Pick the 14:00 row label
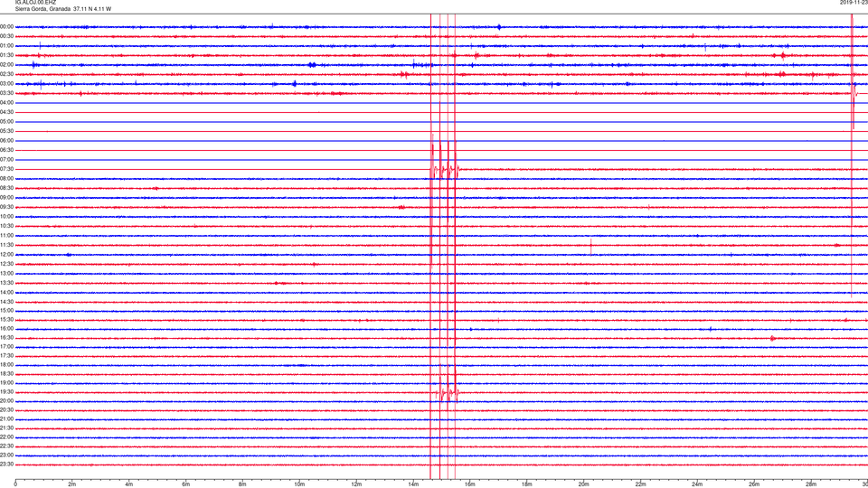Image resolution: width=868 pixels, height=488 pixels. pyautogui.click(x=7, y=292)
